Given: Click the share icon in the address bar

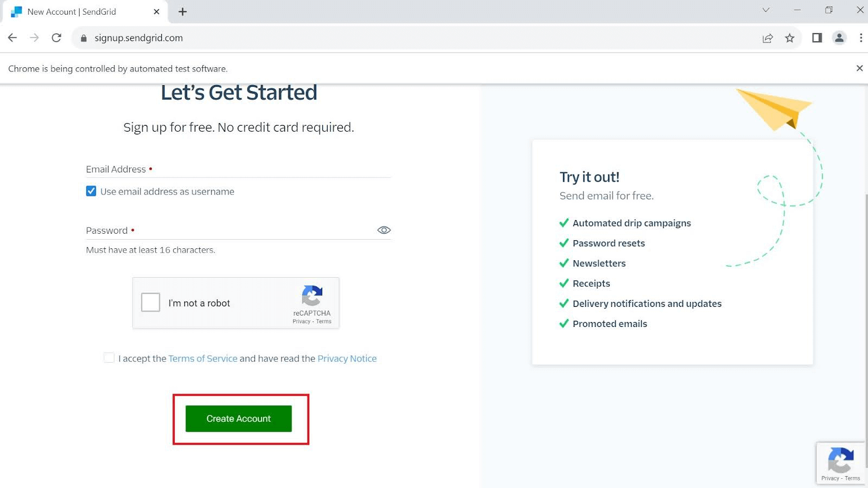Looking at the screenshot, I should click(768, 37).
